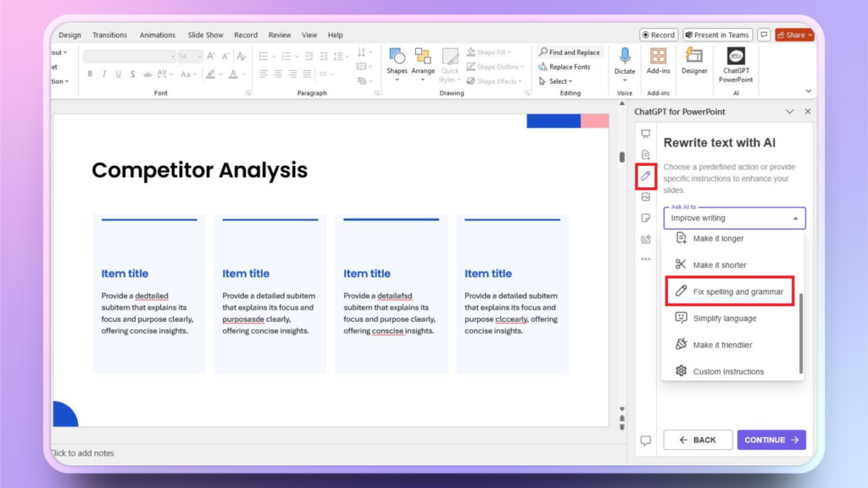Open the chat feedback icon at sidebar bottom
Viewport: 868px width, 488px height.
[x=645, y=441]
